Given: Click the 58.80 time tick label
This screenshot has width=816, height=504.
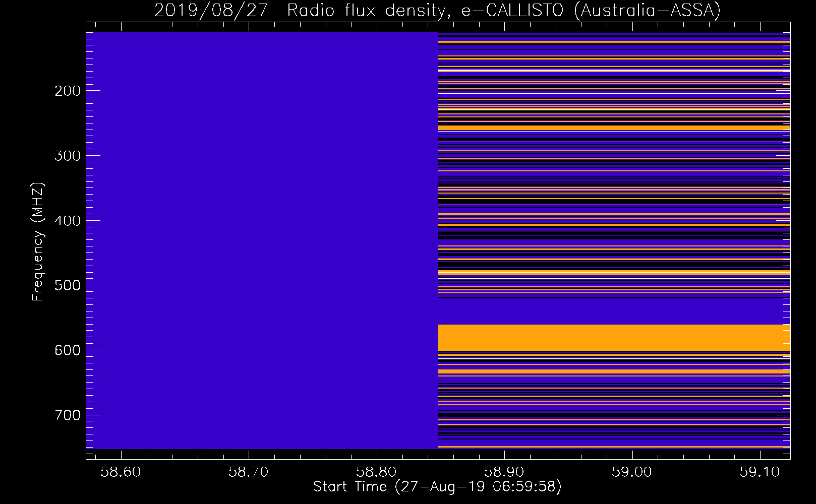Looking at the screenshot, I should [377, 472].
